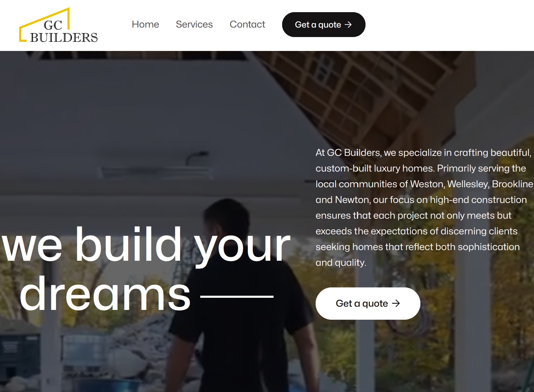The height and width of the screenshot is (392, 534).
Task: Click the arrow icon in black quote button
Action: point(348,25)
